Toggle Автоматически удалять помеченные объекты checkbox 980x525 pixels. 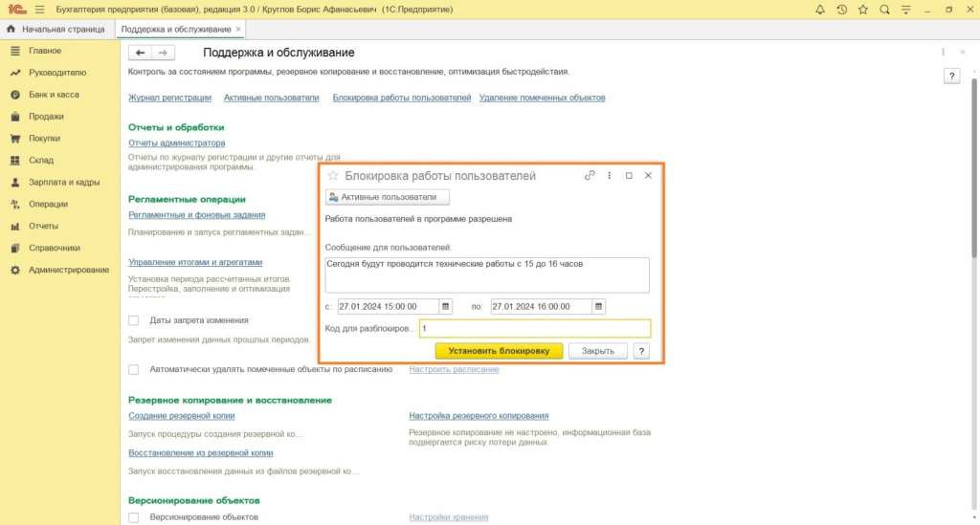pos(134,369)
